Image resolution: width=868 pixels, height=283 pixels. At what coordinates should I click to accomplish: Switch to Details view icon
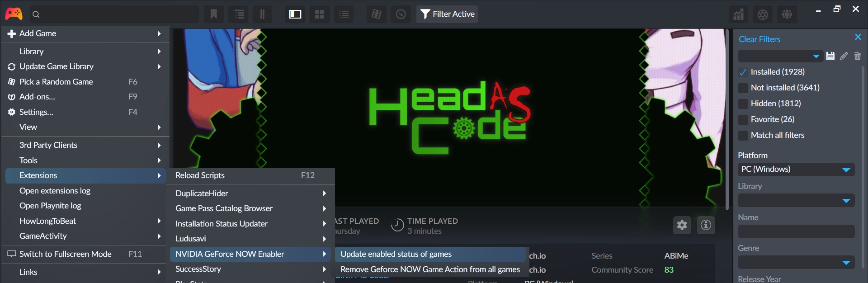click(295, 14)
